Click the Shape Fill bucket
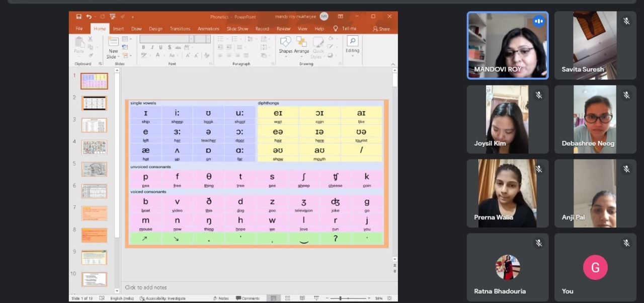644x303 pixels. coord(331,39)
